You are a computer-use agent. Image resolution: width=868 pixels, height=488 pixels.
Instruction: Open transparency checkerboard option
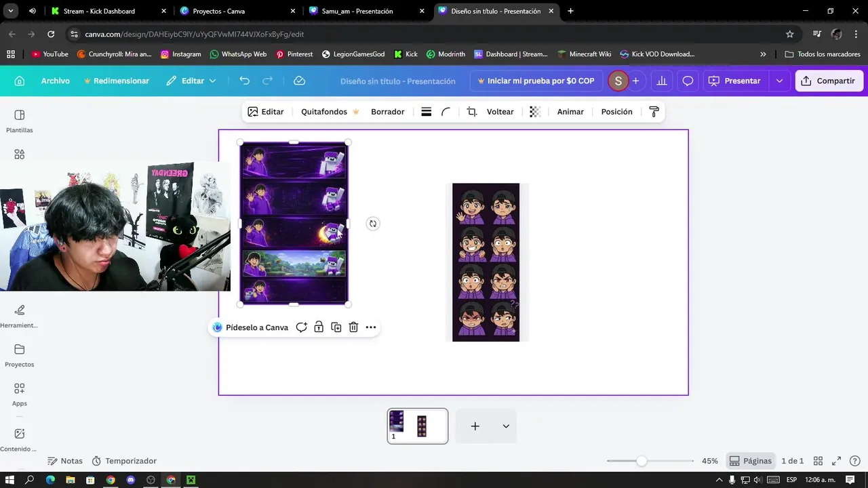pyautogui.click(x=535, y=112)
